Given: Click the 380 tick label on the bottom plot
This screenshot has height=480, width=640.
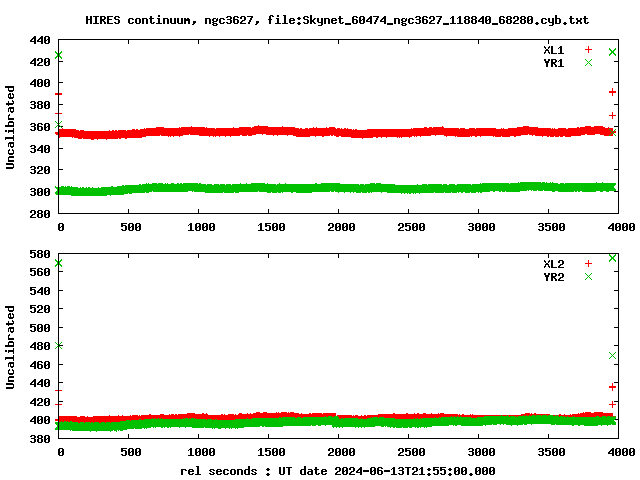Looking at the screenshot, I should pos(40,439).
